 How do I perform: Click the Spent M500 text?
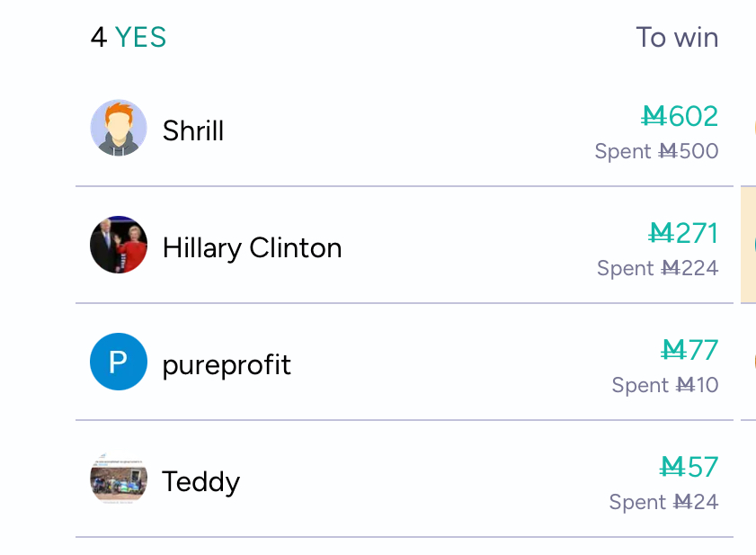[656, 151]
